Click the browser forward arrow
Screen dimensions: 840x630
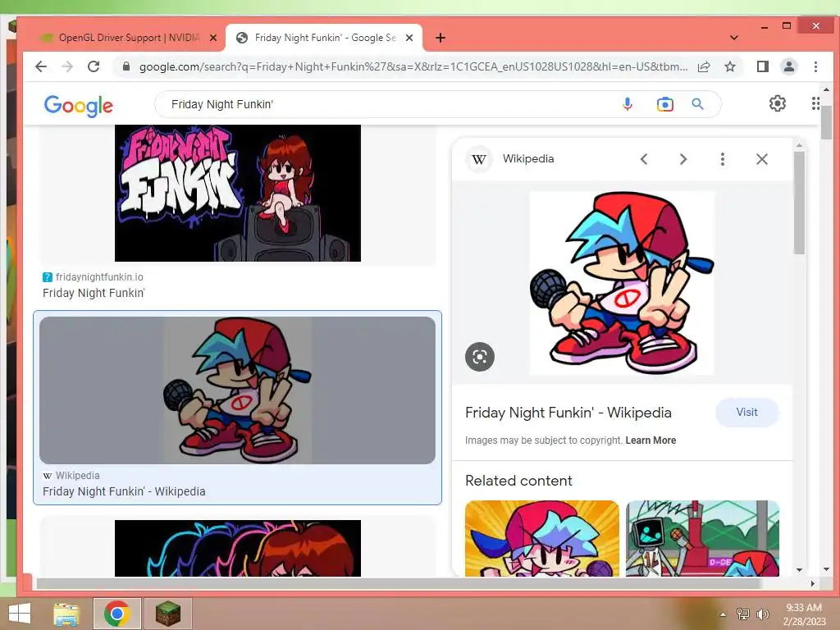[67, 66]
